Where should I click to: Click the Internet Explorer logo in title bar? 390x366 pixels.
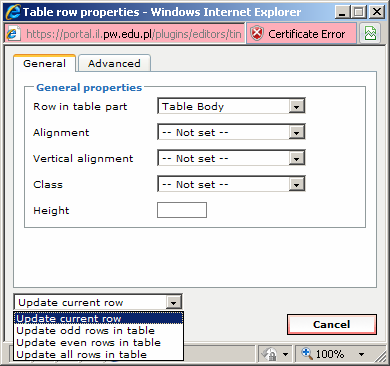point(13,12)
